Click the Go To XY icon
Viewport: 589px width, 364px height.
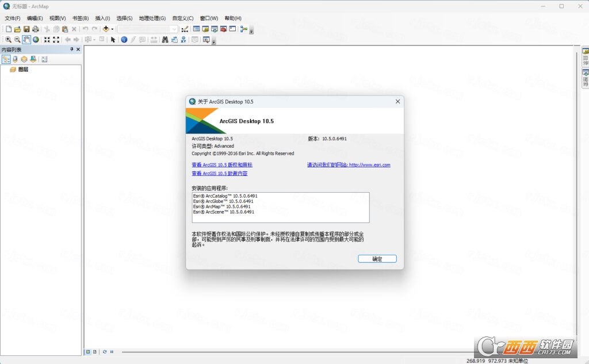coord(183,40)
